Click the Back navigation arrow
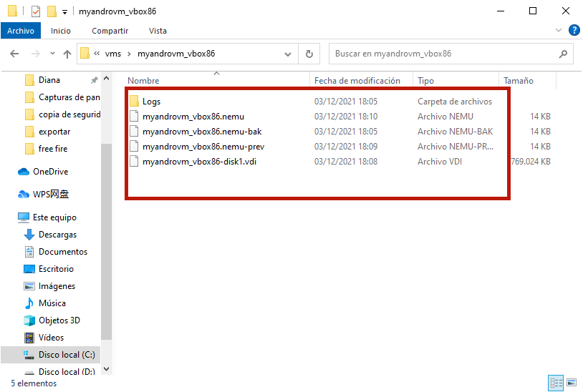 (x=14, y=54)
